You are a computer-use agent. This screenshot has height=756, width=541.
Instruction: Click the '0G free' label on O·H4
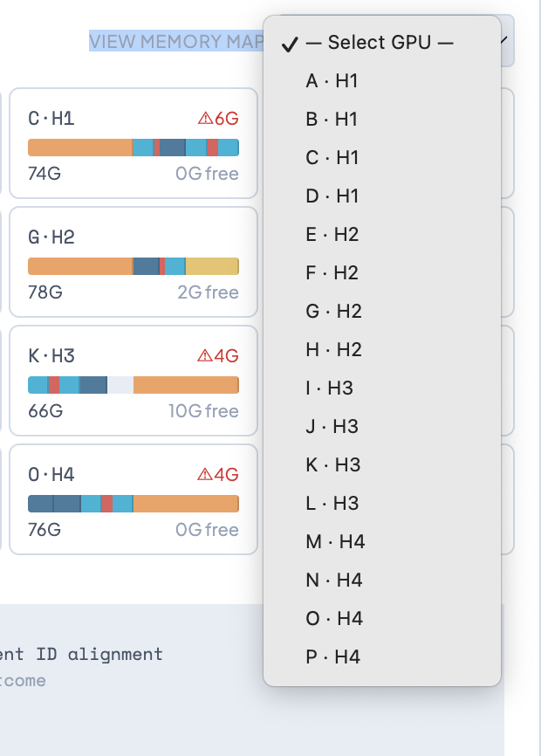click(x=207, y=530)
